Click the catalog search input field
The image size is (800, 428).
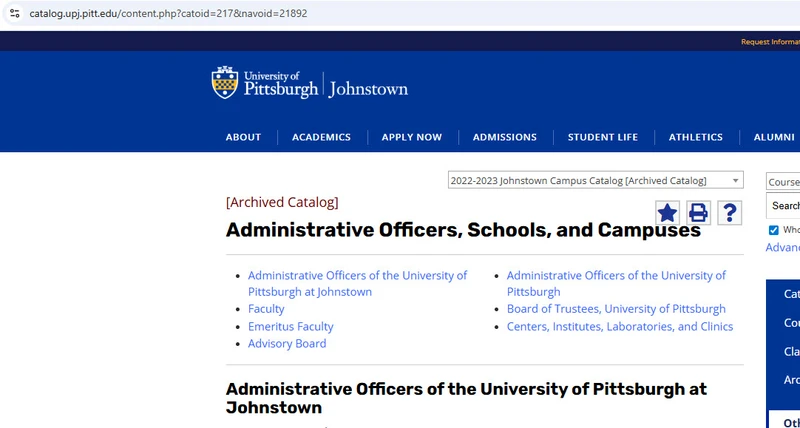[783, 206]
